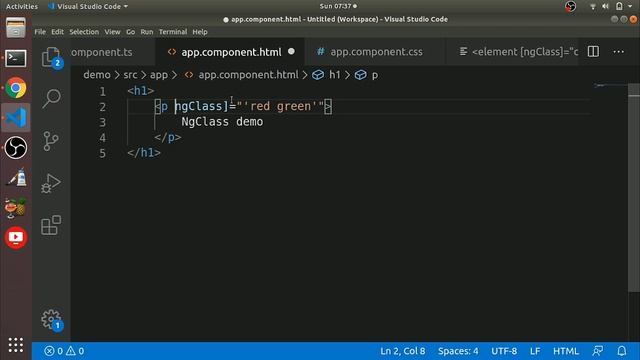Open the Activities overview
This screenshot has height=360, width=640.
(x=22, y=7)
